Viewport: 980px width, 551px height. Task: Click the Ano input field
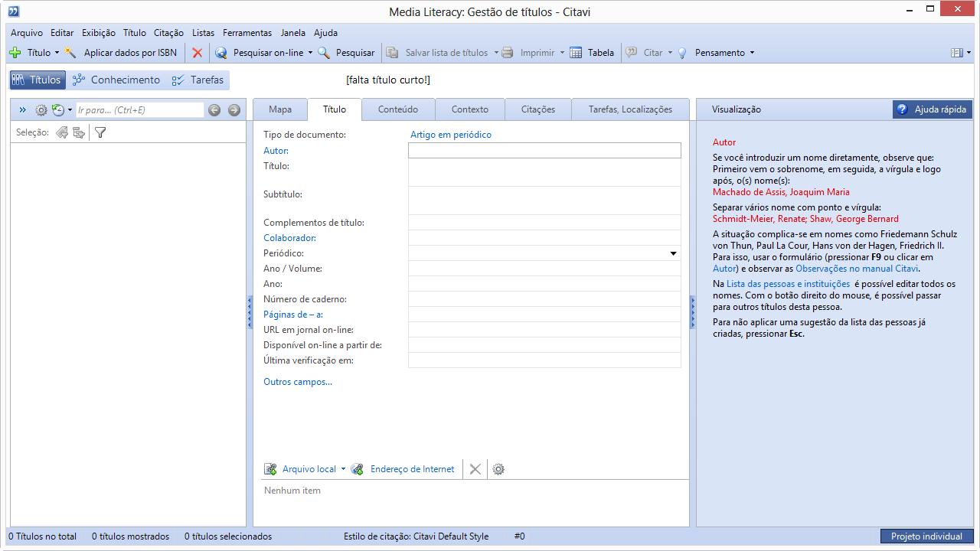pos(544,284)
